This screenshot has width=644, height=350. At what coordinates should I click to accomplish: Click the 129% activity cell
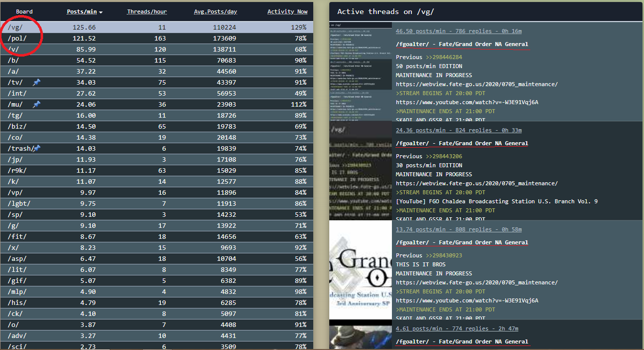[x=299, y=27]
